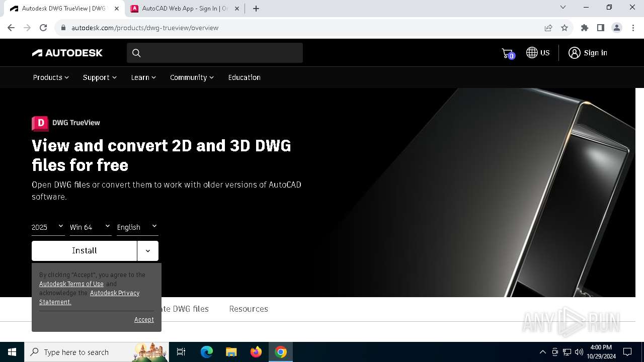
Task: Open the volume control in the tray
Action: pyautogui.click(x=579, y=352)
